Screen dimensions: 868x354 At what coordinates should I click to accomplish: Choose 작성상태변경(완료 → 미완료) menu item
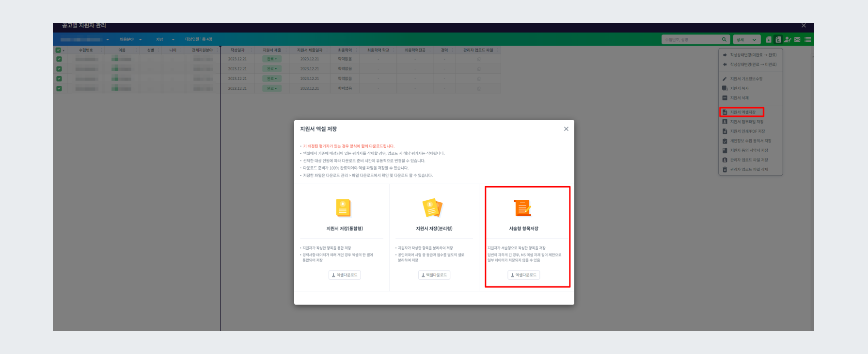point(750,64)
